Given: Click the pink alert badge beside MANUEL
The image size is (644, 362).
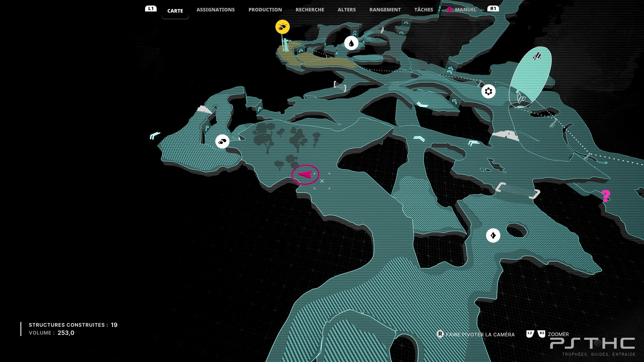Looking at the screenshot, I should 449,10.
